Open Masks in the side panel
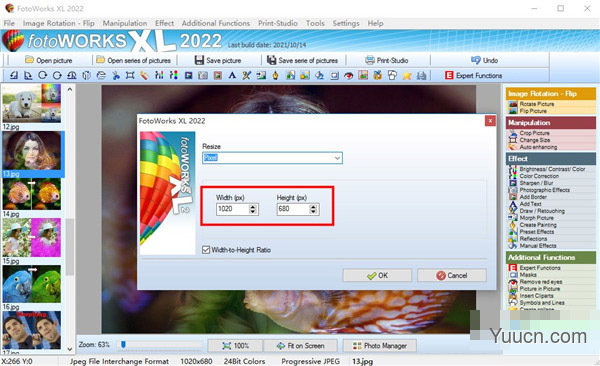Viewport: 600px width, 366px height. coord(528,274)
